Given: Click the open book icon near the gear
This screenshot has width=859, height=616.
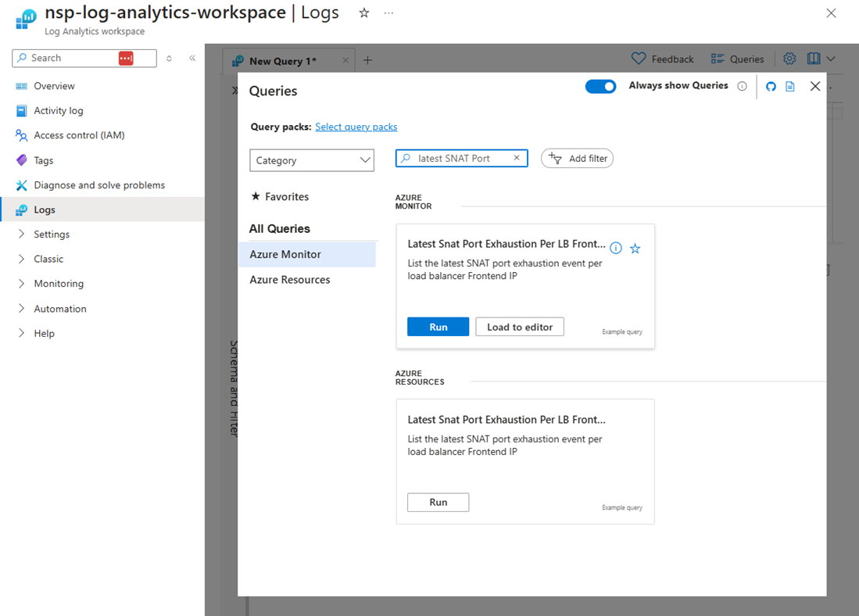Looking at the screenshot, I should point(814,59).
